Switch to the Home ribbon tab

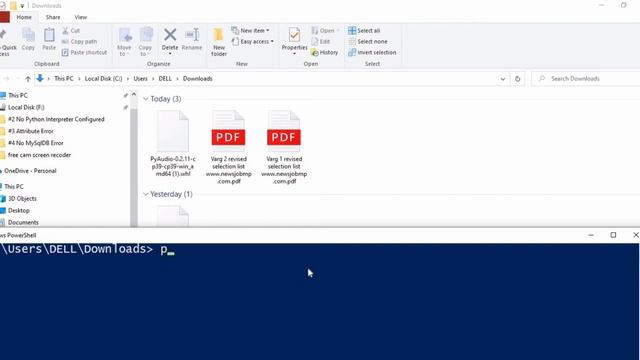(x=24, y=17)
